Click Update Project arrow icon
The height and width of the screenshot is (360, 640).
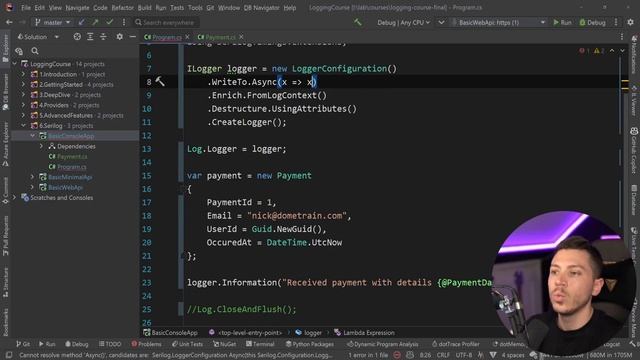pyautogui.click(x=82, y=22)
